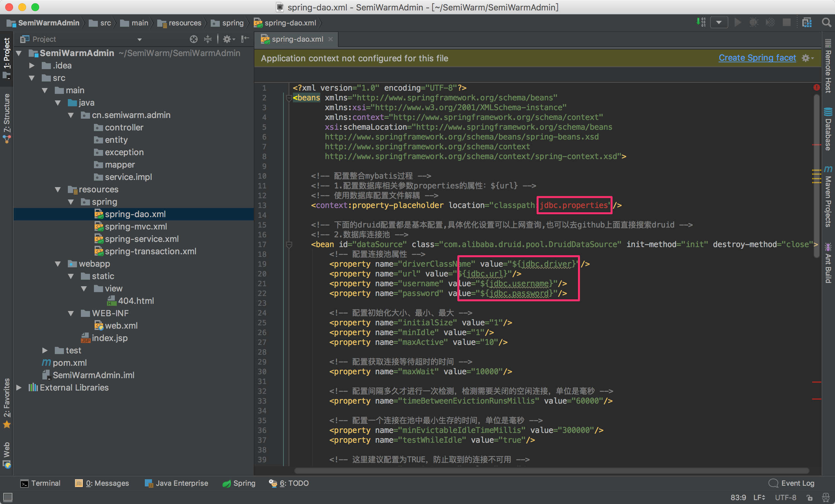Open Project panel settings gear

pos(229,39)
